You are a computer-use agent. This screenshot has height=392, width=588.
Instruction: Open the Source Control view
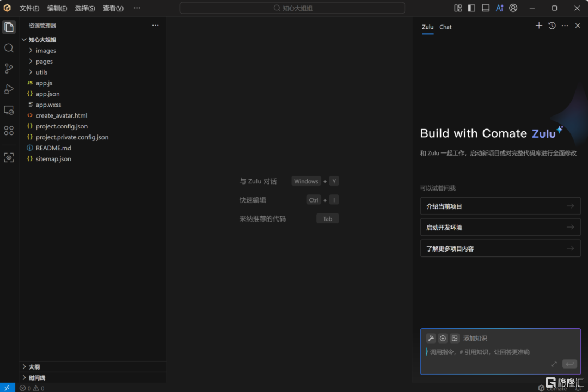click(9, 68)
